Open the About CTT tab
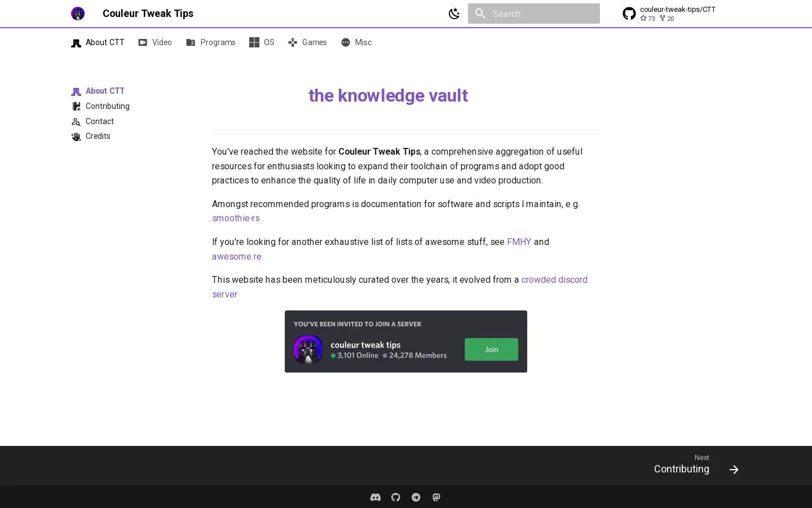This screenshot has height=508, width=812. coord(98,42)
